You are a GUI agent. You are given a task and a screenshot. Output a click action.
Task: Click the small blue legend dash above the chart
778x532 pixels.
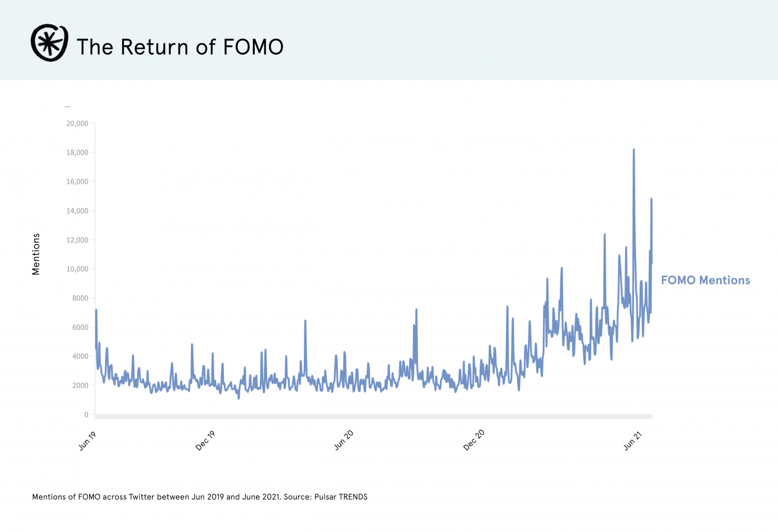(x=67, y=107)
